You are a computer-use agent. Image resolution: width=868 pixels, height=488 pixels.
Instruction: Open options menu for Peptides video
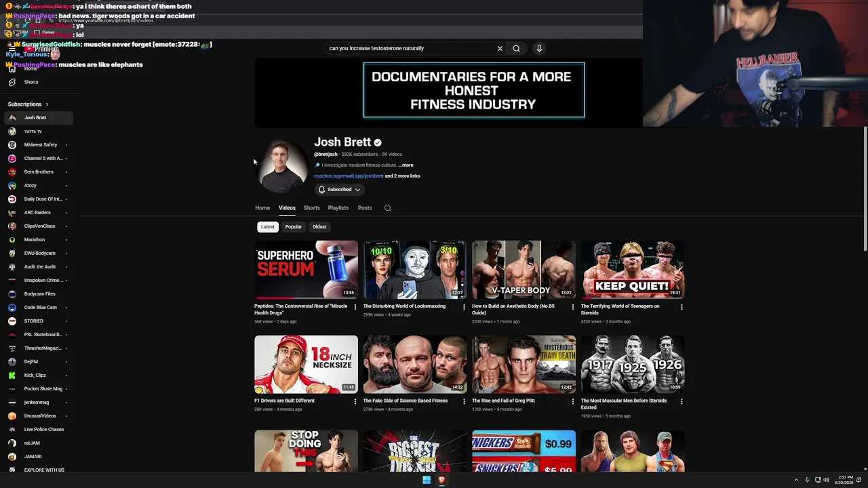[x=355, y=307]
